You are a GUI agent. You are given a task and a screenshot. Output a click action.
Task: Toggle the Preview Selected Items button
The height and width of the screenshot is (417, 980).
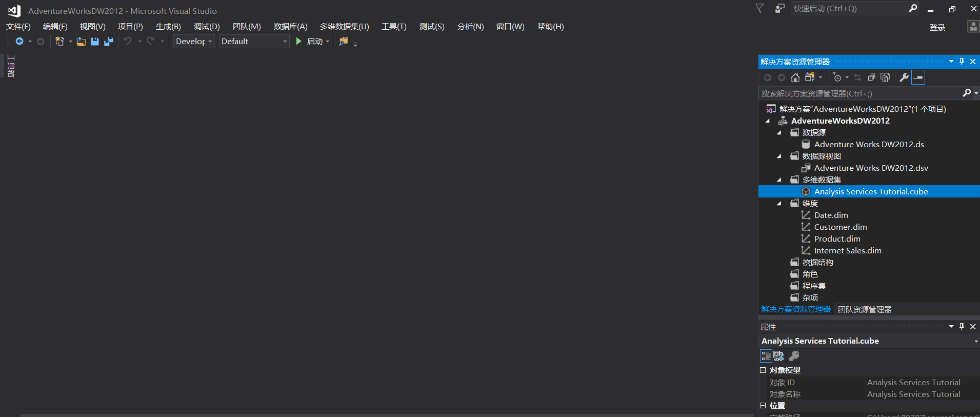pos(918,77)
